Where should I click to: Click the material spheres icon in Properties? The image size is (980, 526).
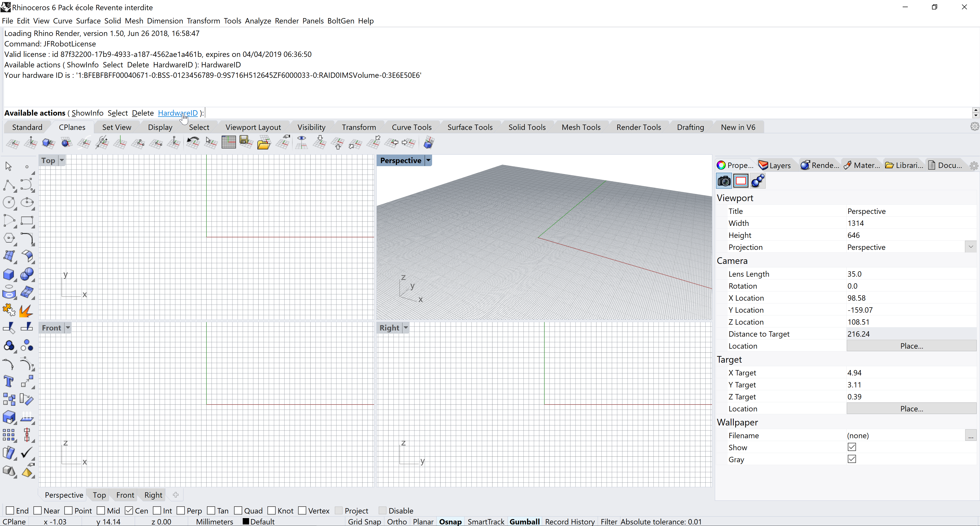[x=757, y=181]
